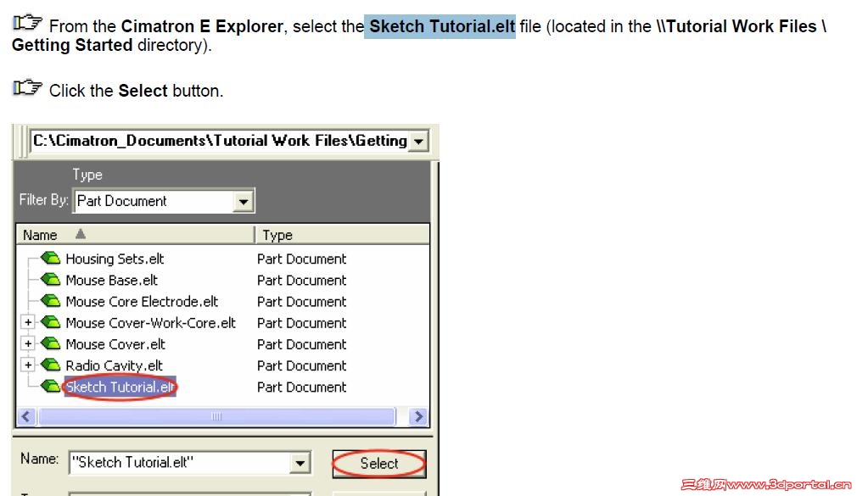
Task: Click the horizontal scrollbar left arrow
Action: tap(26, 416)
